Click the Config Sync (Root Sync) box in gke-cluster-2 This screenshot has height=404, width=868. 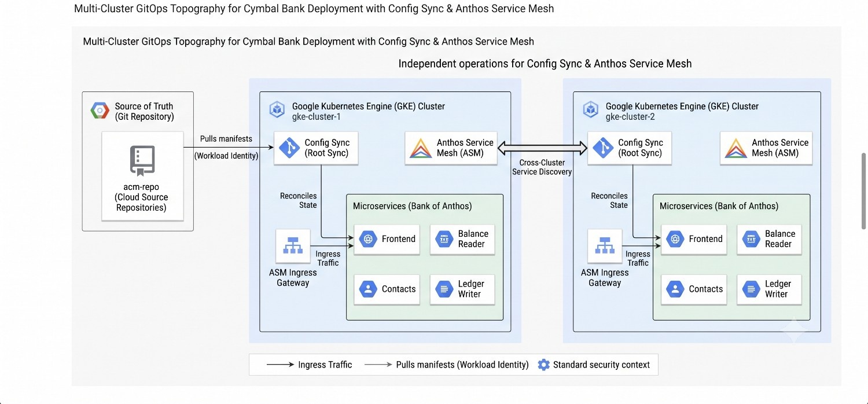point(629,148)
